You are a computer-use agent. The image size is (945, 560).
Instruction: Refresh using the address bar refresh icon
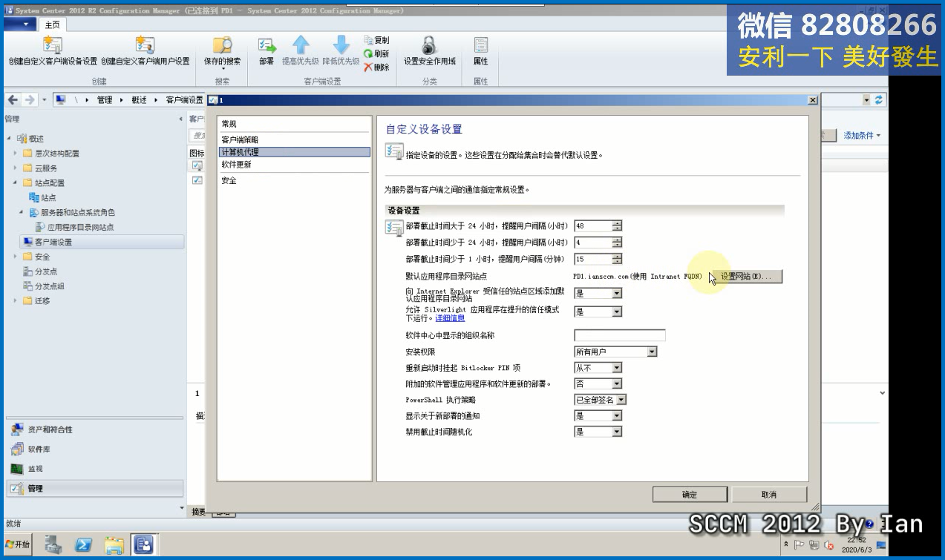click(880, 100)
